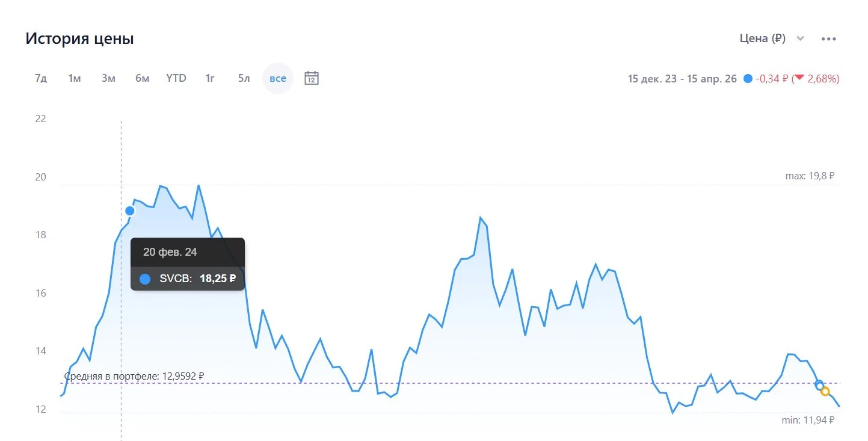Select the 3м period tab
Screen dimensions: 868x441
(x=108, y=78)
